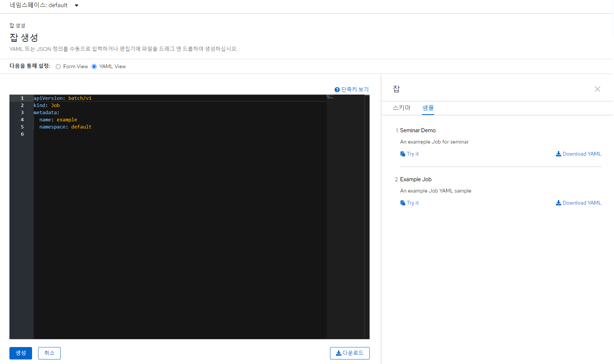Click the blue 생성 button
The height and width of the screenshot is (364, 614).
point(21,353)
